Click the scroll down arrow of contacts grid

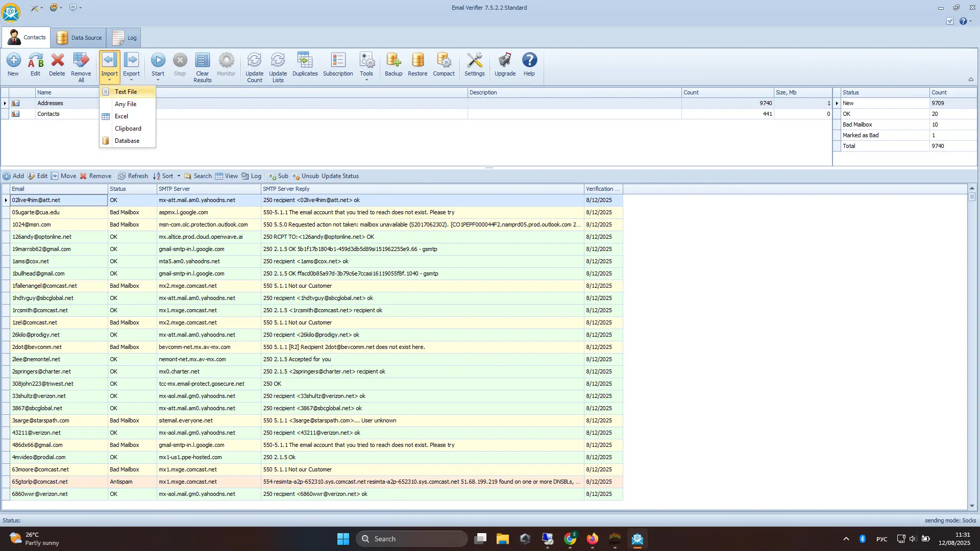click(x=972, y=506)
